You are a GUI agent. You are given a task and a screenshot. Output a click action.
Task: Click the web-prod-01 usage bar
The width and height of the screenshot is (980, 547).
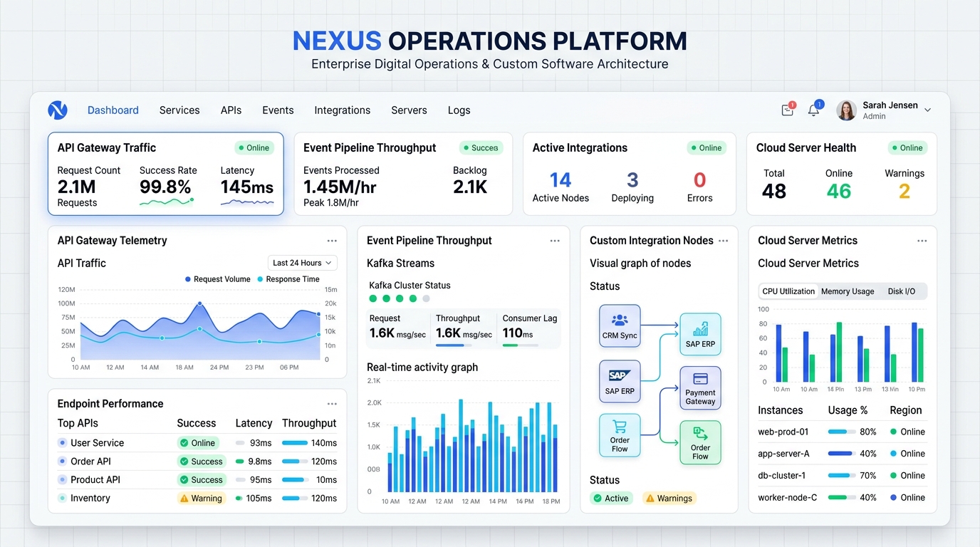click(841, 432)
